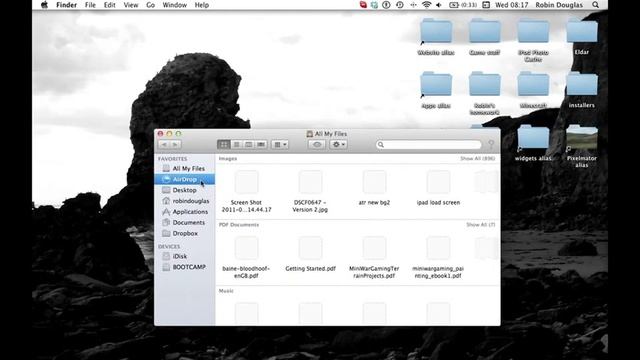
Task: Select the atr new bg2 image
Action: (374, 188)
